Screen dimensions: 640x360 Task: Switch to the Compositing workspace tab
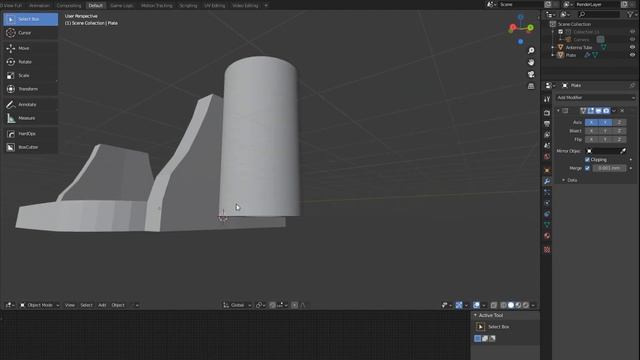pyautogui.click(x=69, y=6)
